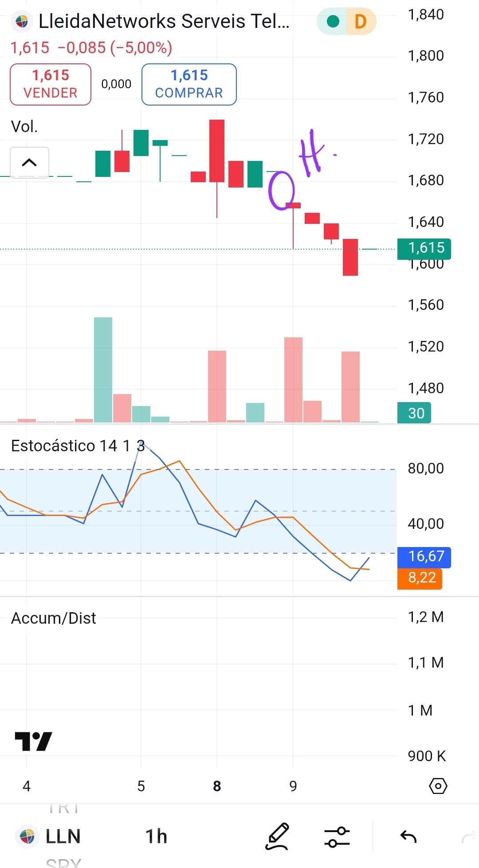Tap the 1 M Accum/Dist scale label
The width and height of the screenshot is (479, 868).
click(420, 711)
